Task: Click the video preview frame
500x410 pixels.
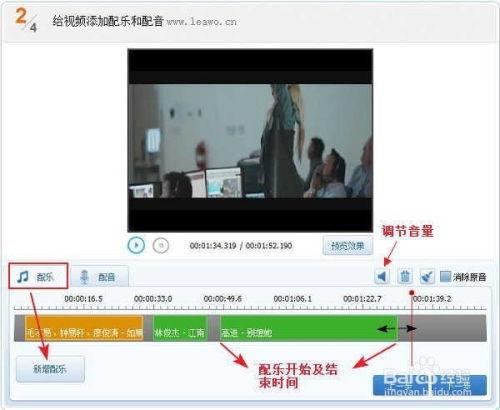Action: (x=250, y=140)
